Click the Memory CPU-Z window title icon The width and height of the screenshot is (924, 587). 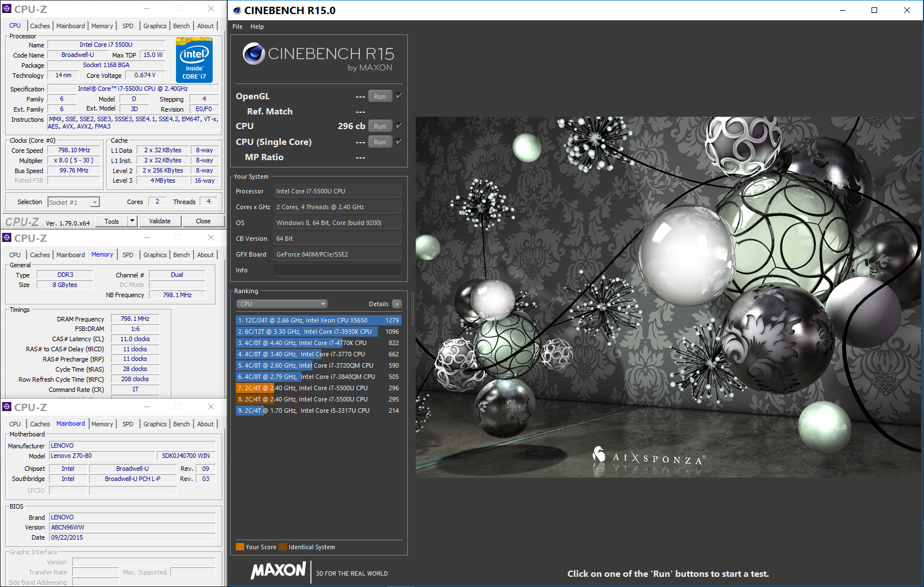[x=7, y=237]
